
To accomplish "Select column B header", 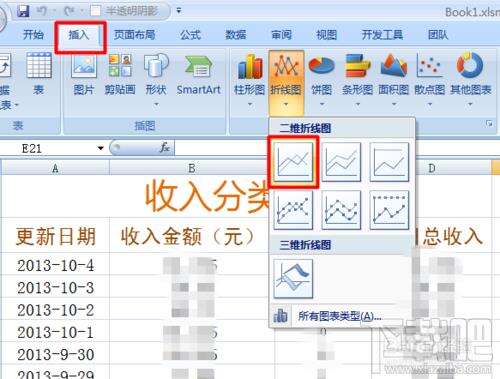I will tap(191, 168).
